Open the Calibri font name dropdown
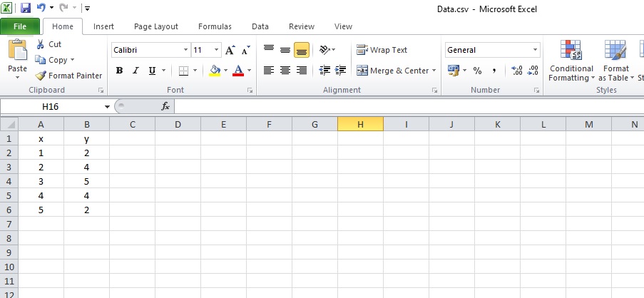This screenshot has width=644, height=298. coord(186,51)
